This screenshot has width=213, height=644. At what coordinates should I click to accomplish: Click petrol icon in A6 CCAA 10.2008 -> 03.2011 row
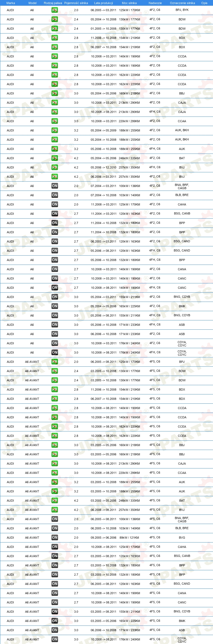coord(55,121)
